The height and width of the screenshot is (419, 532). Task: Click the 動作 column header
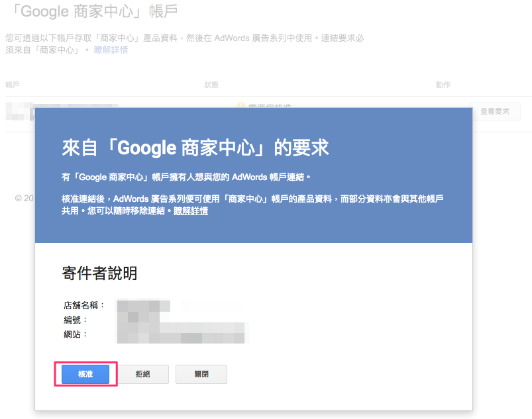pos(443,85)
